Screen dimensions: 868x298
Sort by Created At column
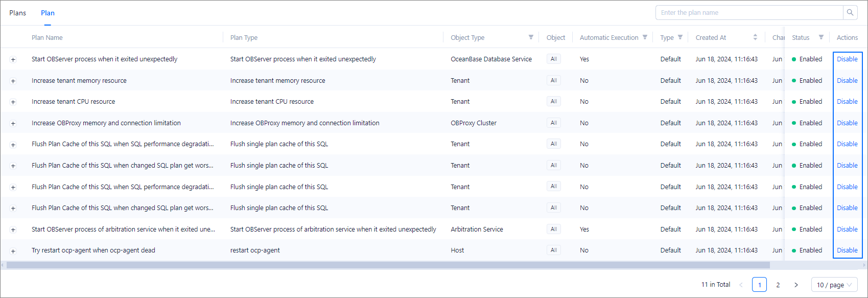[755, 37]
